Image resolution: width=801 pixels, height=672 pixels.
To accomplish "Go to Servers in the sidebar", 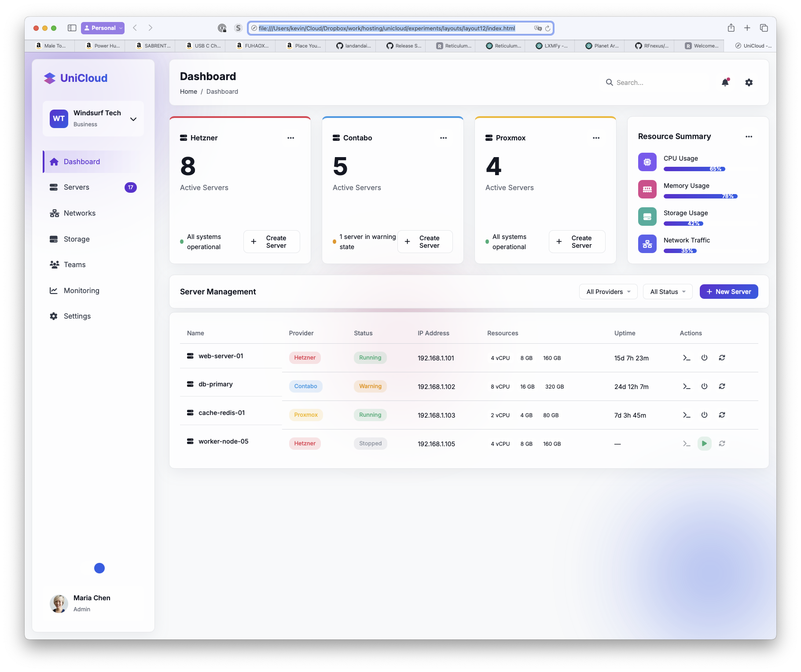I will click(x=77, y=187).
